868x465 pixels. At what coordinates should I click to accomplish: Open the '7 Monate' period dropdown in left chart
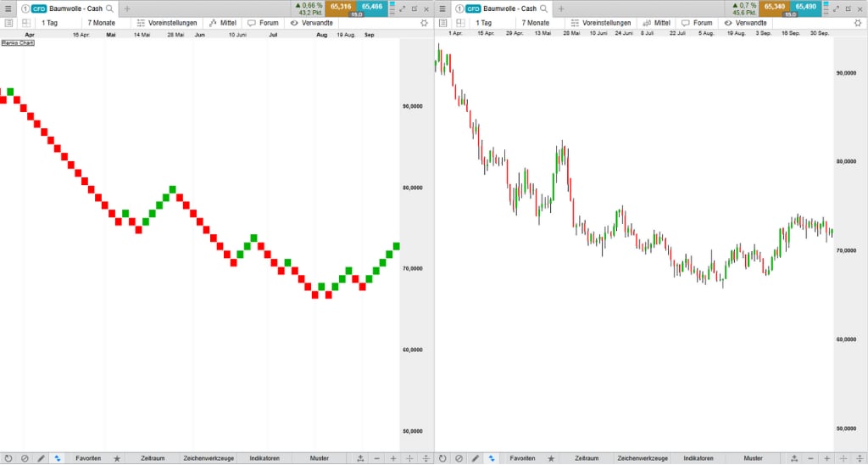point(102,23)
